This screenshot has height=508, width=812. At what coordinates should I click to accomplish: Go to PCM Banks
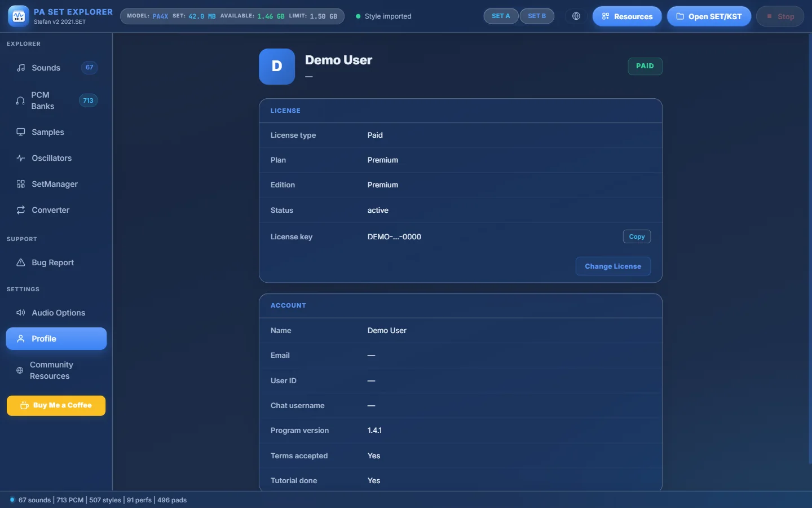click(x=56, y=100)
